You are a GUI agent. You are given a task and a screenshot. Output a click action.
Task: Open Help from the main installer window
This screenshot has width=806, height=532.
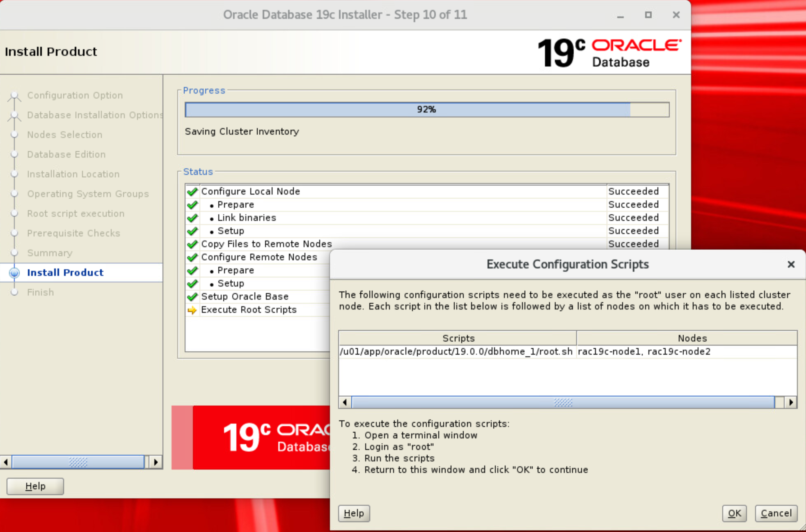tap(34, 486)
